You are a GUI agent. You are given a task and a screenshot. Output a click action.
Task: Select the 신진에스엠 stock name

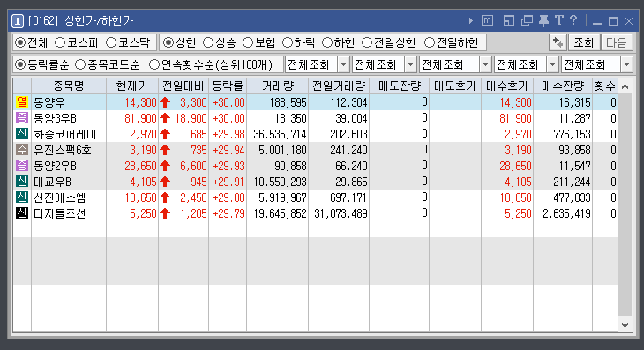60,197
